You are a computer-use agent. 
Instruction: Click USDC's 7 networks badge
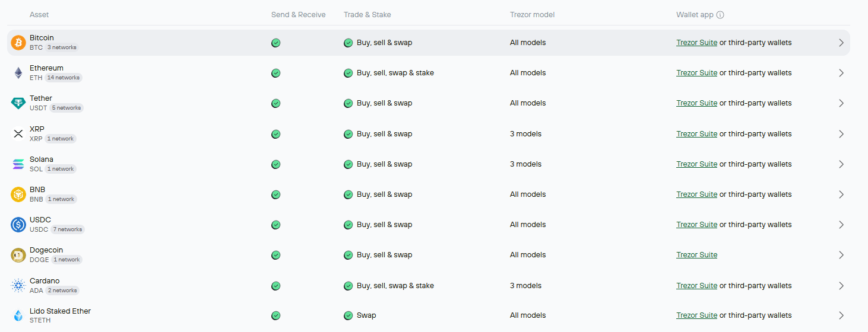[67, 229]
